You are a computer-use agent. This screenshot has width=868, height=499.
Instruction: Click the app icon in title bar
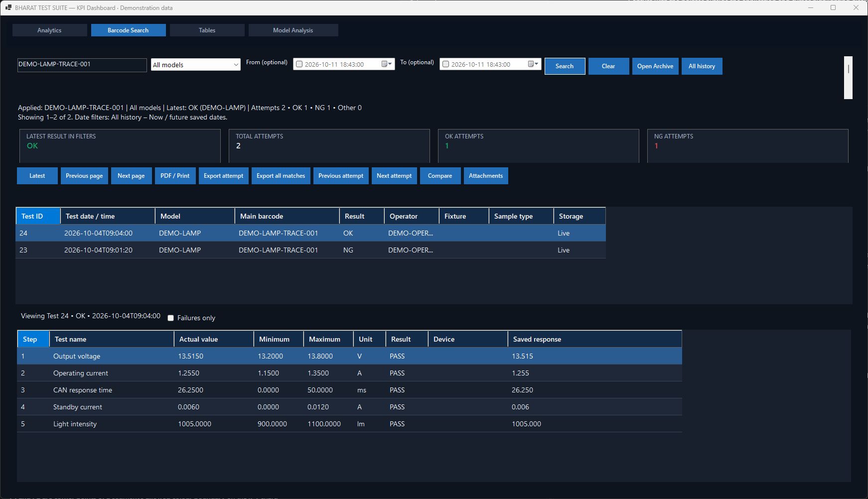pyautogui.click(x=8, y=7)
